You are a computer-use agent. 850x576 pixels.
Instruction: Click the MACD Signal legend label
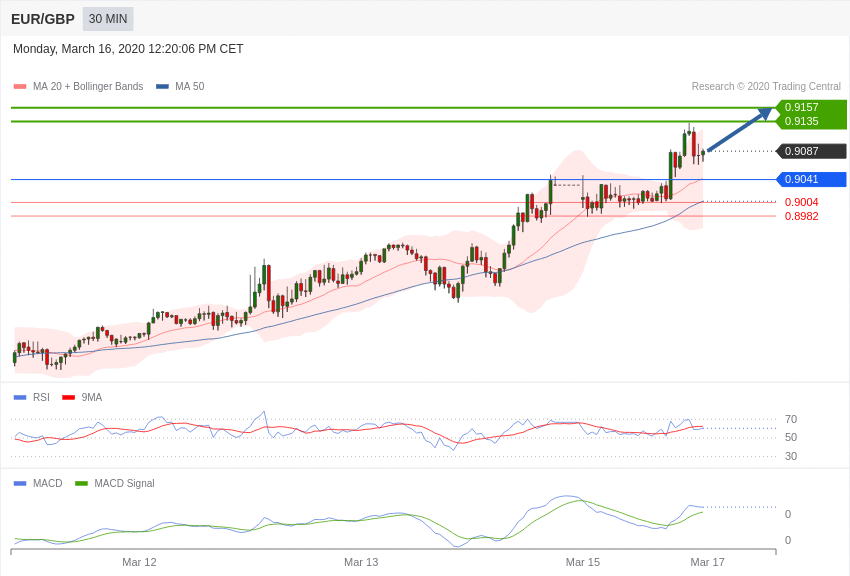124,483
